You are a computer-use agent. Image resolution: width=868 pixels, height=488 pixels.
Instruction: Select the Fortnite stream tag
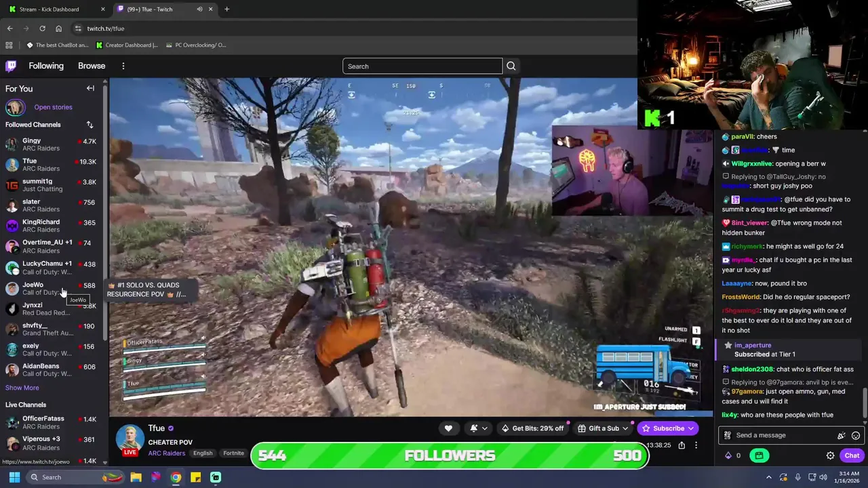pyautogui.click(x=234, y=453)
